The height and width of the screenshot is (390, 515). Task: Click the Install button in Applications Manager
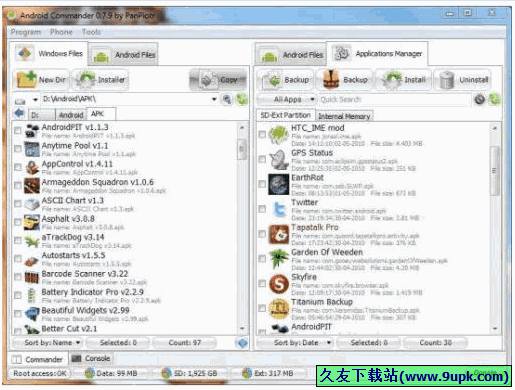click(404, 80)
